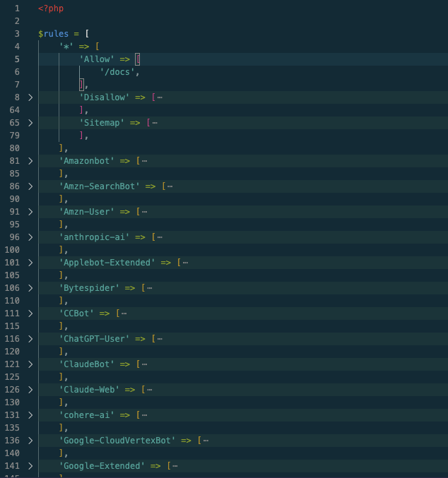Expand the 'Google-Extended' fold chevron
The height and width of the screenshot is (478, 448).
tap(30, 466)
